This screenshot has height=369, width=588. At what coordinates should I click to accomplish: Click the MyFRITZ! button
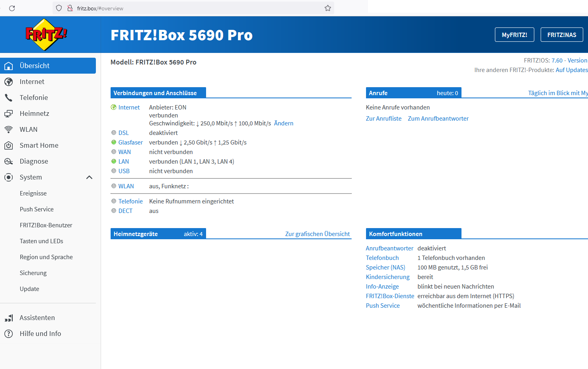click(514, 35)
